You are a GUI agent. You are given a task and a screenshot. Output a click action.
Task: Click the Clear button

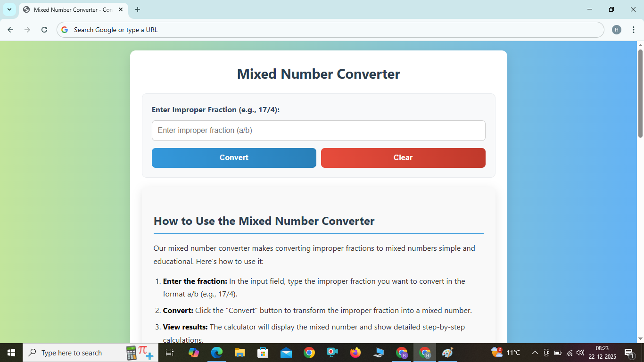(x=403, y=157)
